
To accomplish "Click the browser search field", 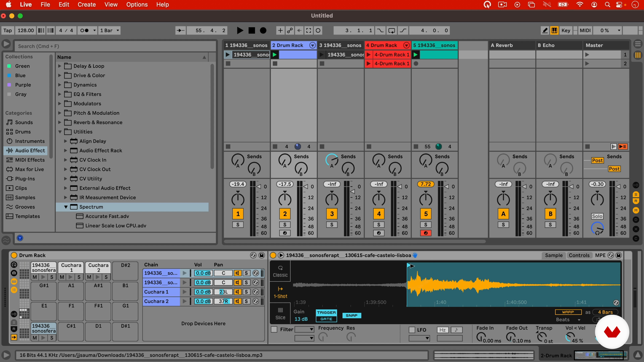I will coord(115,46).
